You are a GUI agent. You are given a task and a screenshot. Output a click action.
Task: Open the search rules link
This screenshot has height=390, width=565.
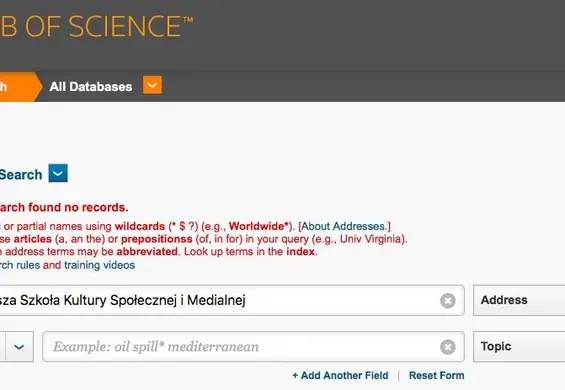(x=20, y=265)
